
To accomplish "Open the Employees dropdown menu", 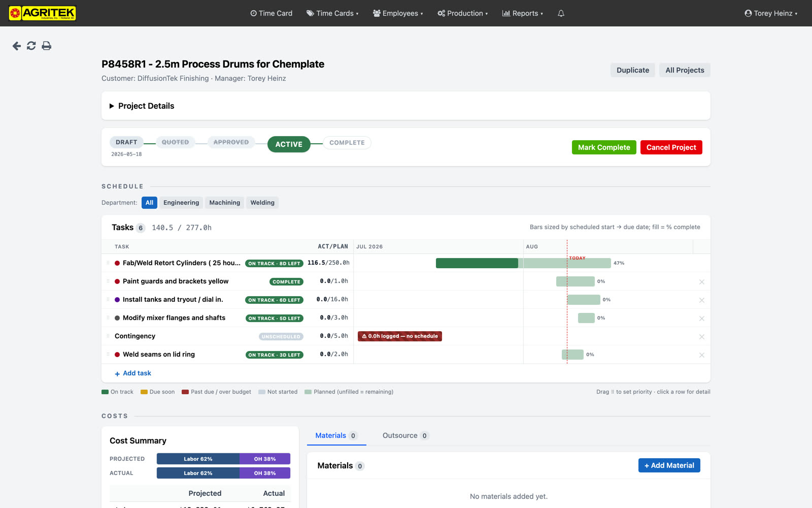I will 398,13.
